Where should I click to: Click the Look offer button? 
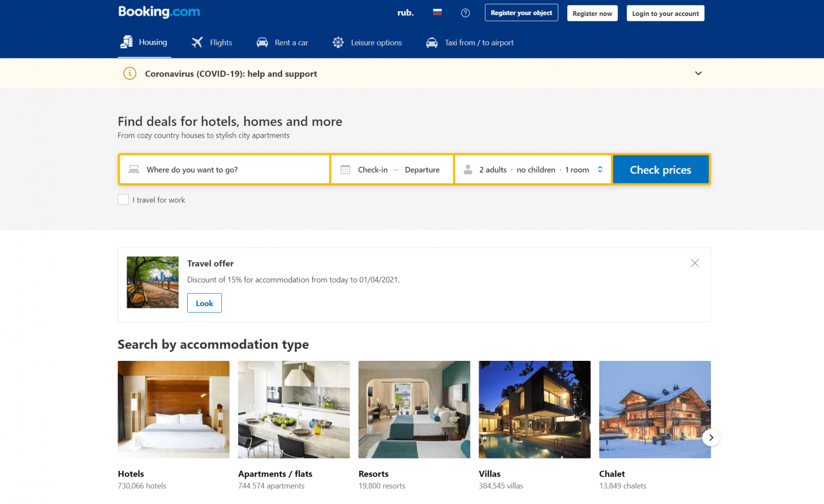(x=204, y=302)
